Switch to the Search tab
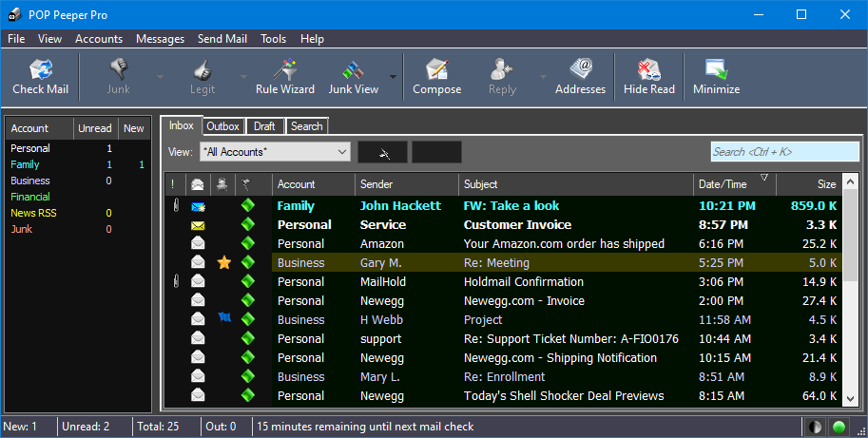 coord(307,126)
